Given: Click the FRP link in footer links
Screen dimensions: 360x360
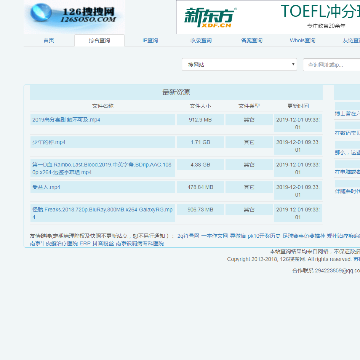Looking at the screenshot, I should coord(85,244).
